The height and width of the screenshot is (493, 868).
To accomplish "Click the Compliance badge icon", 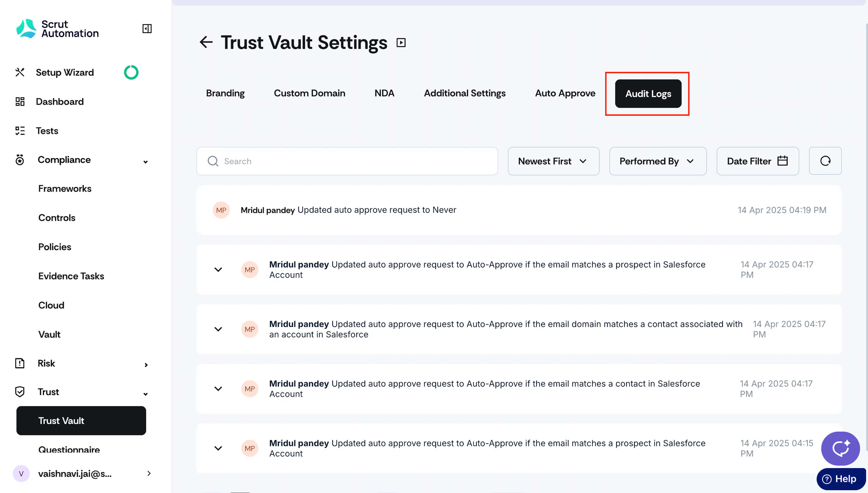I will (20, 160).
